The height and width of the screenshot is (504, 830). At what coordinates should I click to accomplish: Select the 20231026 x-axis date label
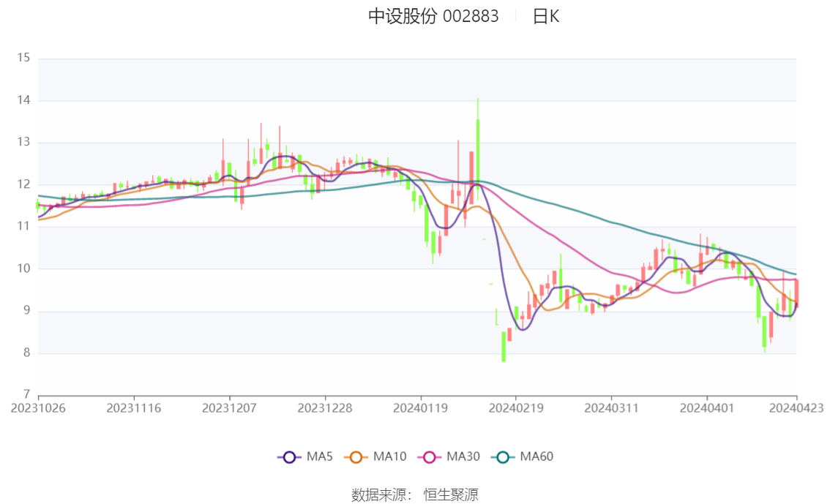point(38,408)
